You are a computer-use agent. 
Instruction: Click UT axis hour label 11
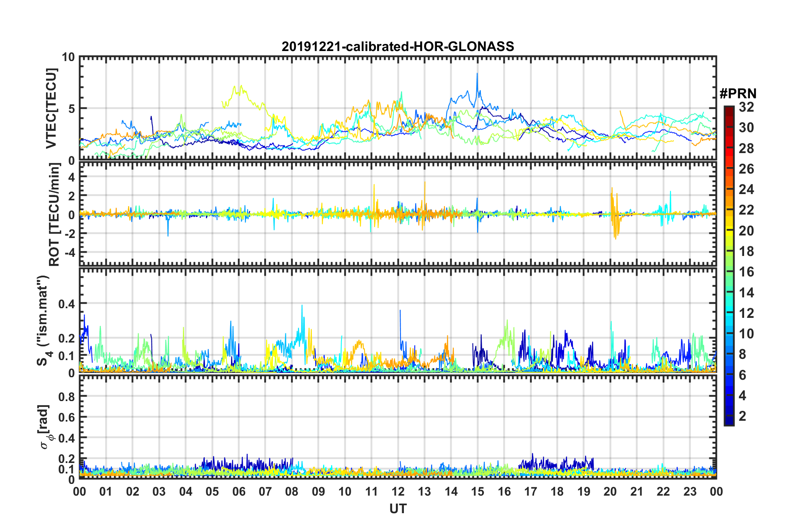tap(372, 491)
